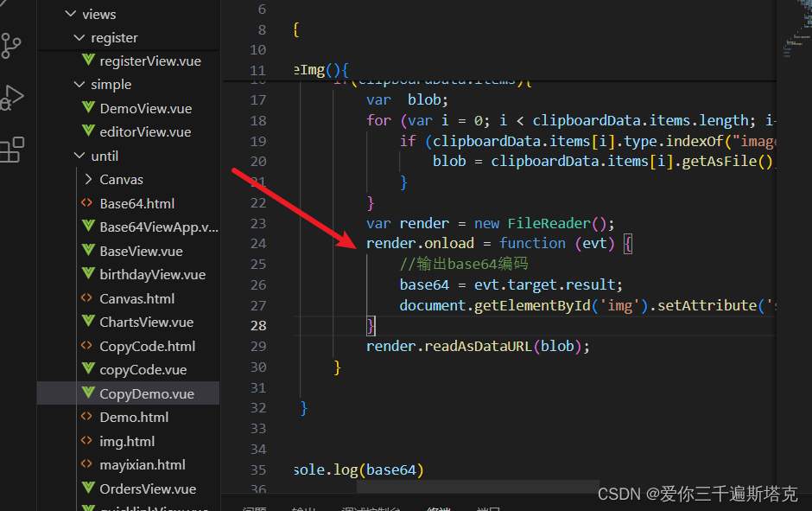Click 'getAsFile()' on line 20

click(x=727, y=162)
